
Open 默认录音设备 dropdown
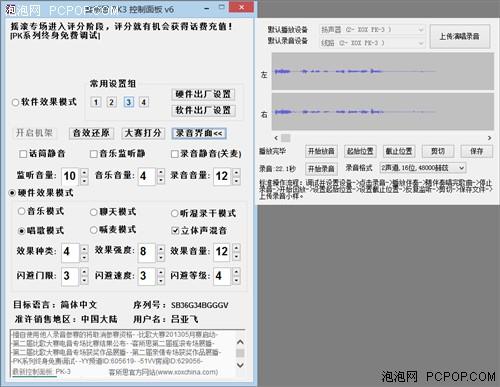coord(372,43)
